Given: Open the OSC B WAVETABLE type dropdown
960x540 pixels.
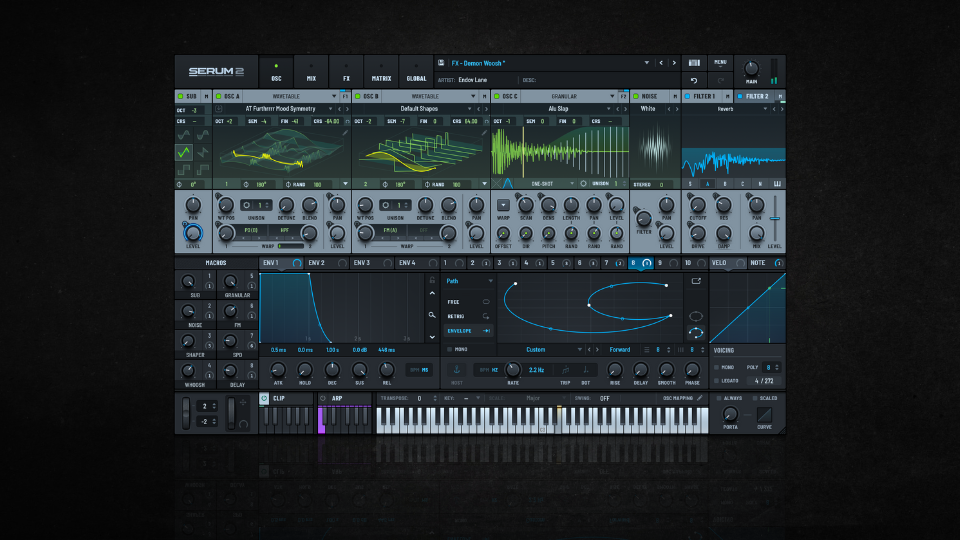Looking at the screenshot, I should [431, 96].
